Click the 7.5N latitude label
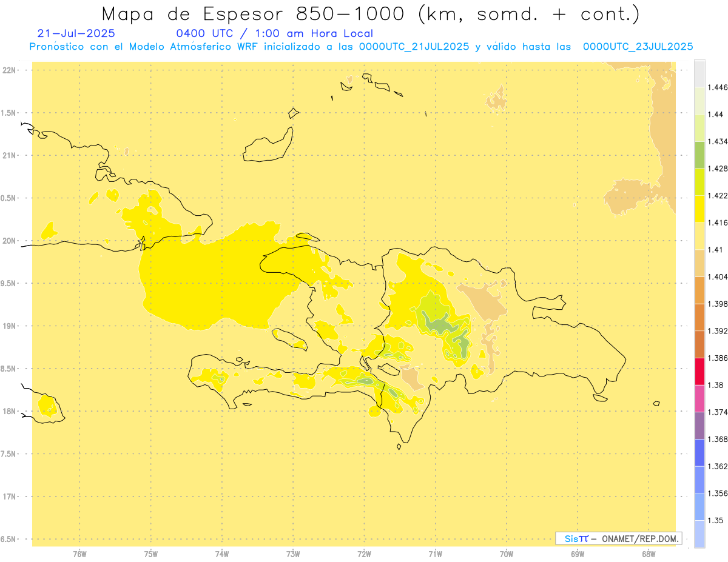This screenshot has width=728, height=562. point(9,454)
